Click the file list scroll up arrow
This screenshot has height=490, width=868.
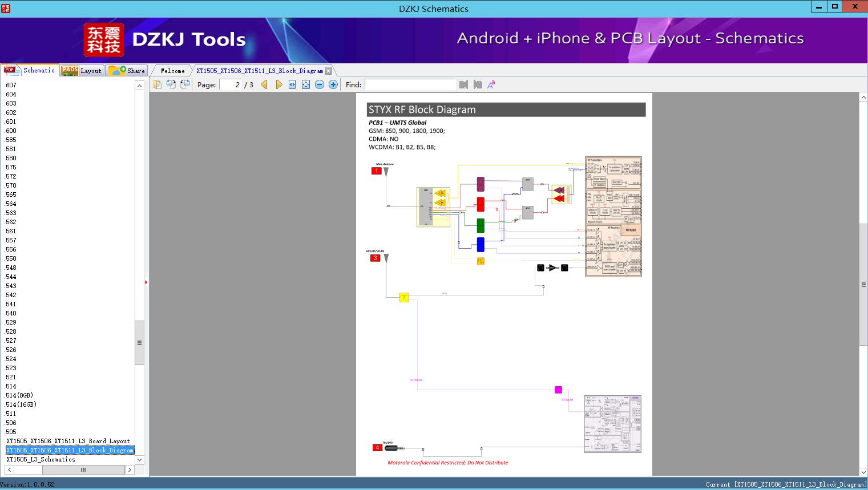point(139,86)
